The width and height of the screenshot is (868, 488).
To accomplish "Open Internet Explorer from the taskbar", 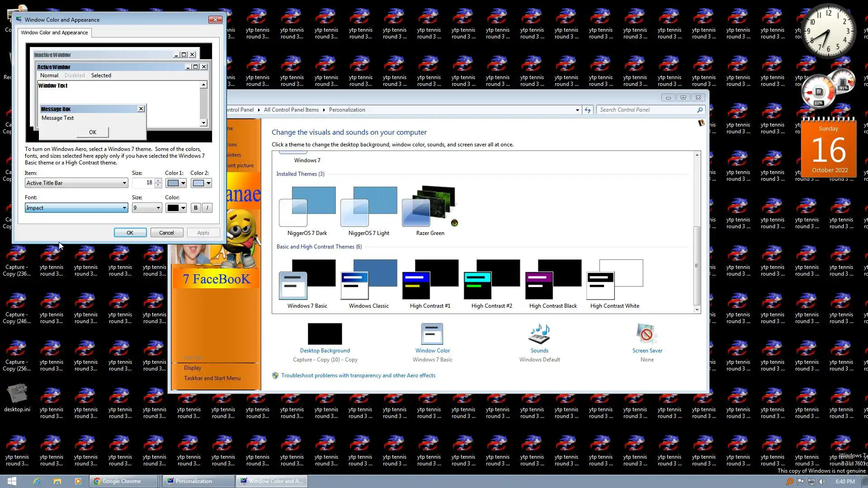I will pos(37,481).
